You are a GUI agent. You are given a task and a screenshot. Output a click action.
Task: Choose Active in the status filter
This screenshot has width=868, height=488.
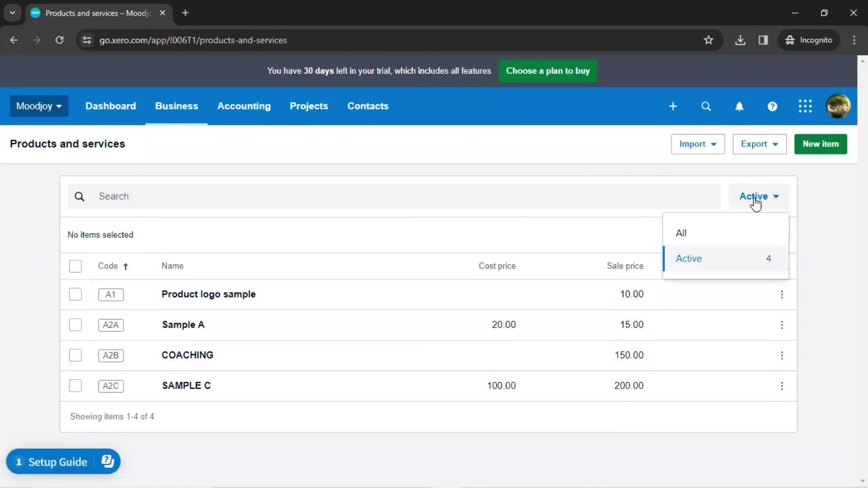pyautogui.click(x=726, y=258)
